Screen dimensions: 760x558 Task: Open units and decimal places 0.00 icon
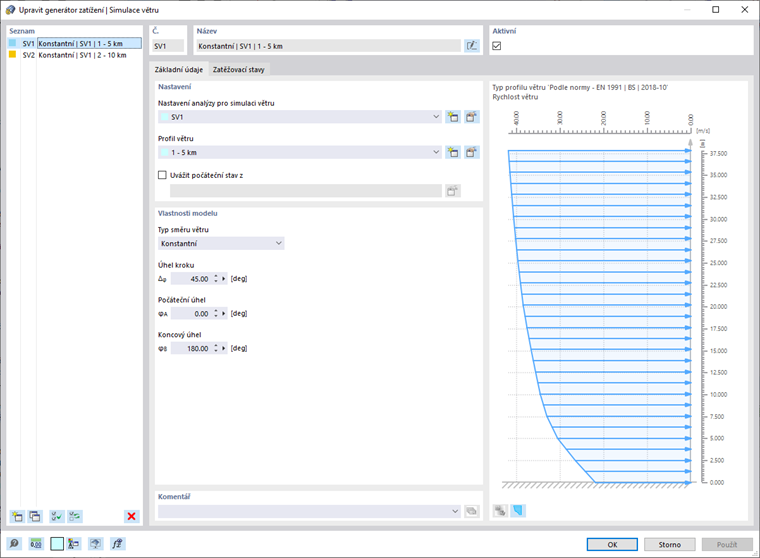coord(36,544)
